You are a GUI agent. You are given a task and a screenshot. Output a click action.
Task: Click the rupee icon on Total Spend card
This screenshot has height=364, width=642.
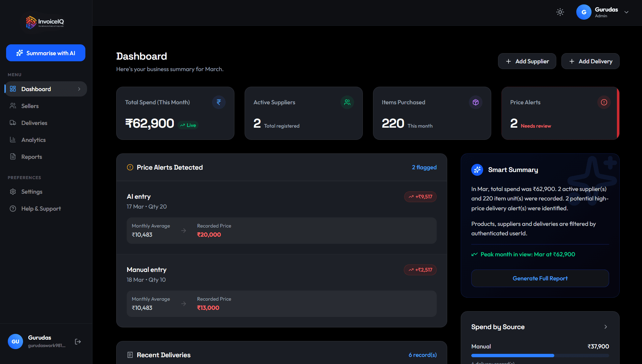[219, 102]
